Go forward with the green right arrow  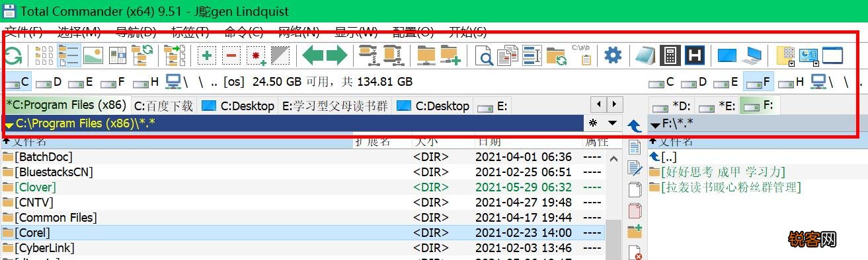click(336, 55)
